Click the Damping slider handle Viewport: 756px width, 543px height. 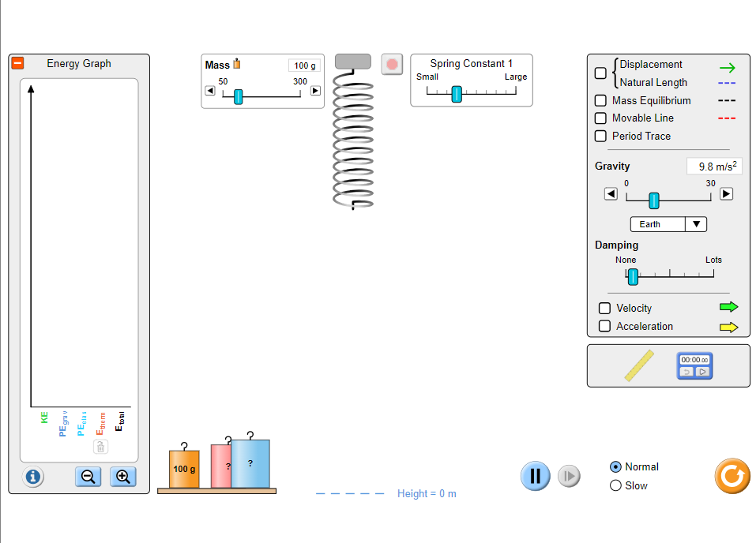click(x=632, y=277)
